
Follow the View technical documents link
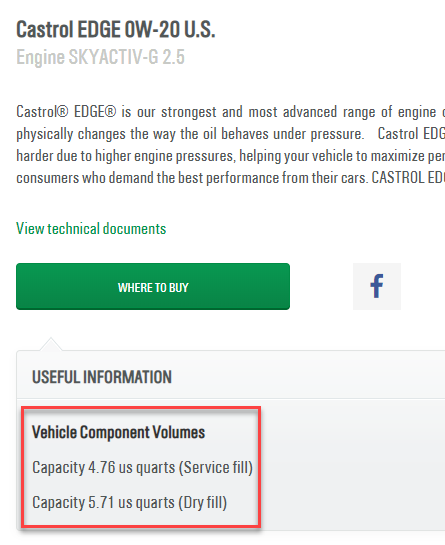click(91, 229)
